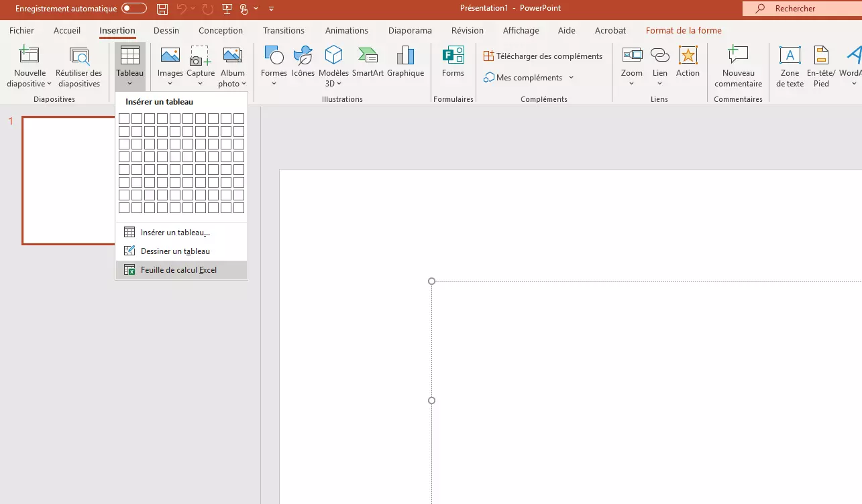The width and height of the screenshot is (862, 504).
Task: Click Télécharger des compléments
Action: tap(543, 56)
